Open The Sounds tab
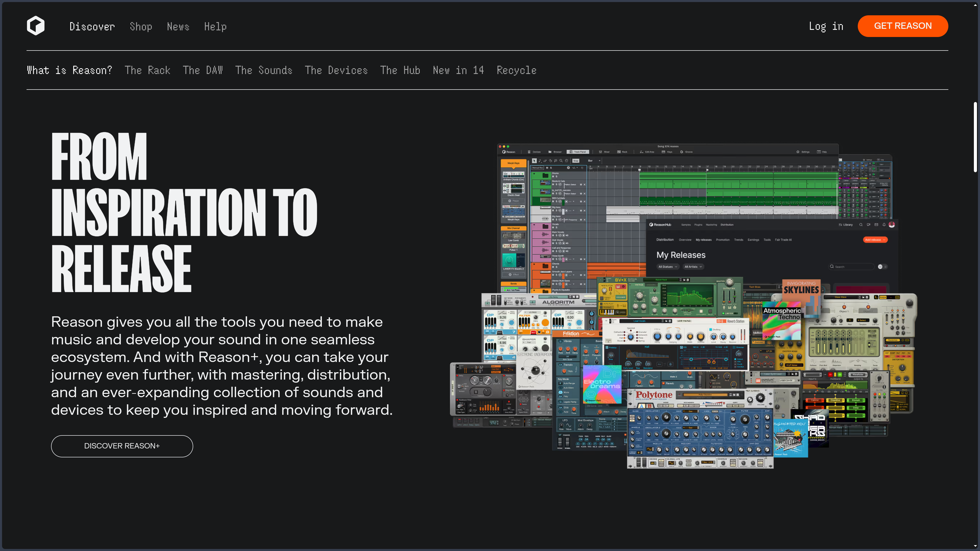 264,70
